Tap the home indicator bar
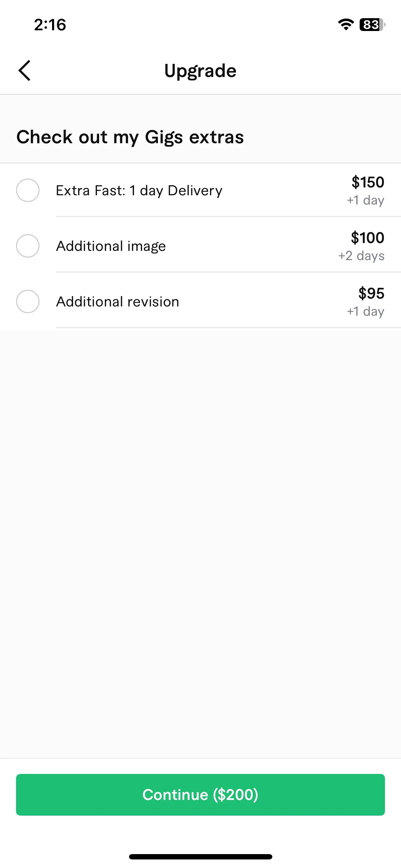 201,857
